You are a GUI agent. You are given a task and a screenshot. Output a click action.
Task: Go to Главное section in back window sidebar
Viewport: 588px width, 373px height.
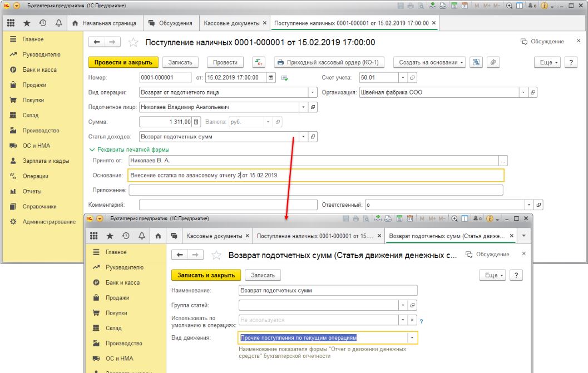33,39
